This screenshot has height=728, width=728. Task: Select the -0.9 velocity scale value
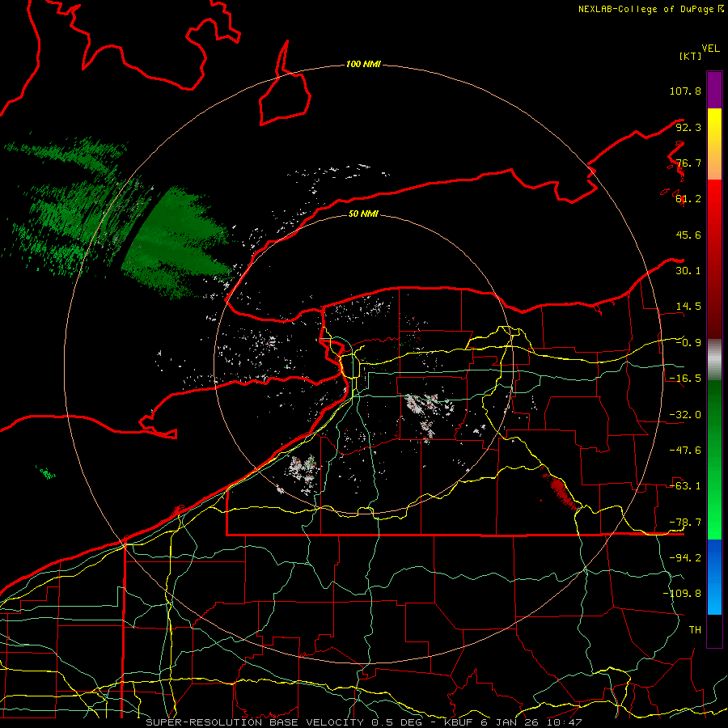[x=688, y=343]
